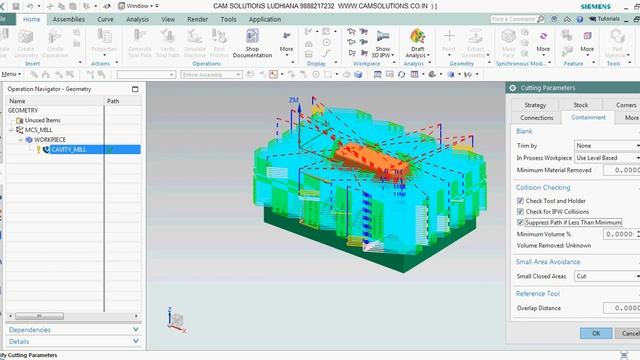Viewport: 640px width, 360px height.
Task: Click the minimize ribbon chevron icon
Action: pyautogui.click(x=567, y=19)
